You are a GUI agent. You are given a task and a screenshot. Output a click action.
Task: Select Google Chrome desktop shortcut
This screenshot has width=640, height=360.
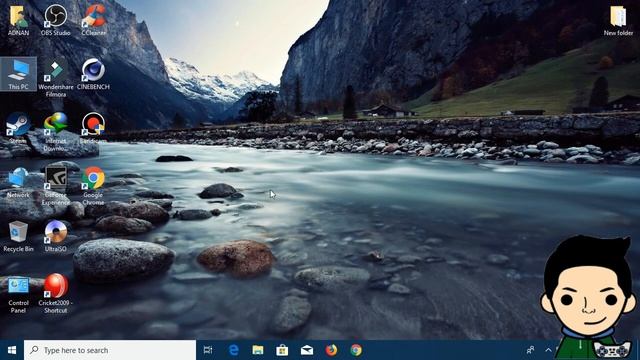pyautogui.click(x=93, y=186)
